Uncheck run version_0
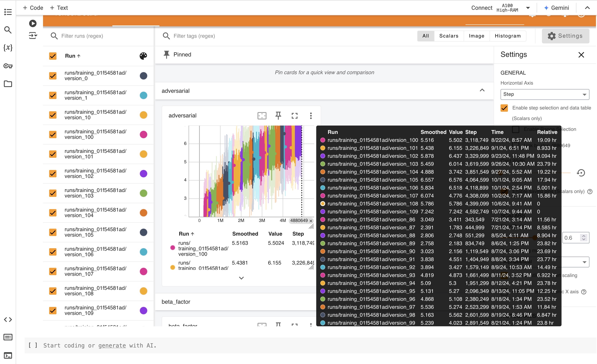Viewport: 597px width, 364px height. tap(53, 76)
